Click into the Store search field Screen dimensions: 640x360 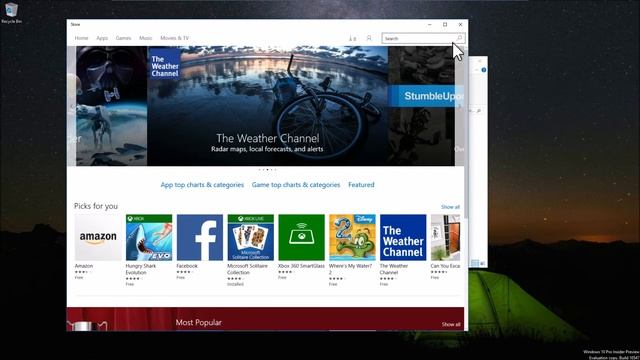click(423, 38)
